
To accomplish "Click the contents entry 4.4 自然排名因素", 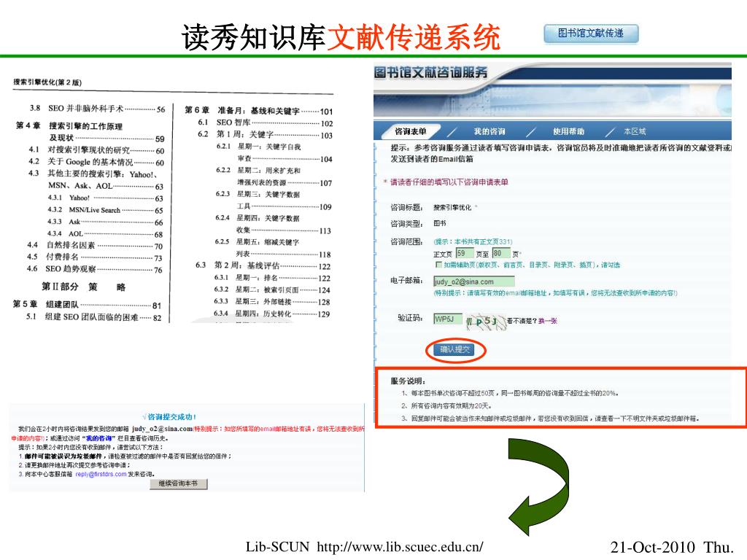I will point(95,246).
